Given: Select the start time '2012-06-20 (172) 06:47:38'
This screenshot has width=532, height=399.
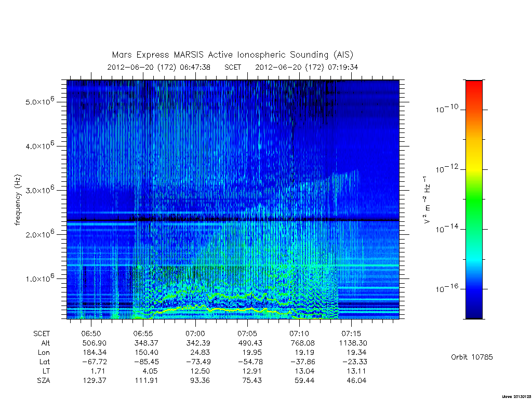Looking at the screenshot, I should (158, 67).
